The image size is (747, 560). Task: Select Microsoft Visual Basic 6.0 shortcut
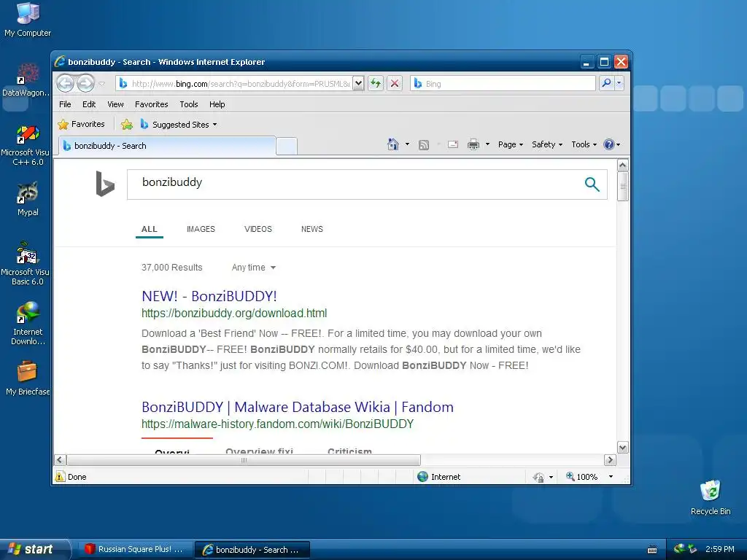tap(26, 263)
